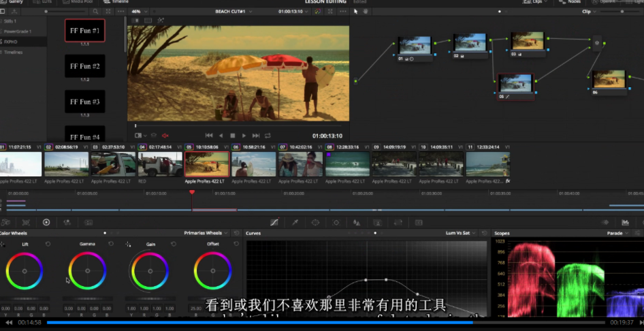The image size is (644, 331).
Task: Select the Qualifier eyedropper palette icon
Action: pyautogui.click(x=295, y=222)
